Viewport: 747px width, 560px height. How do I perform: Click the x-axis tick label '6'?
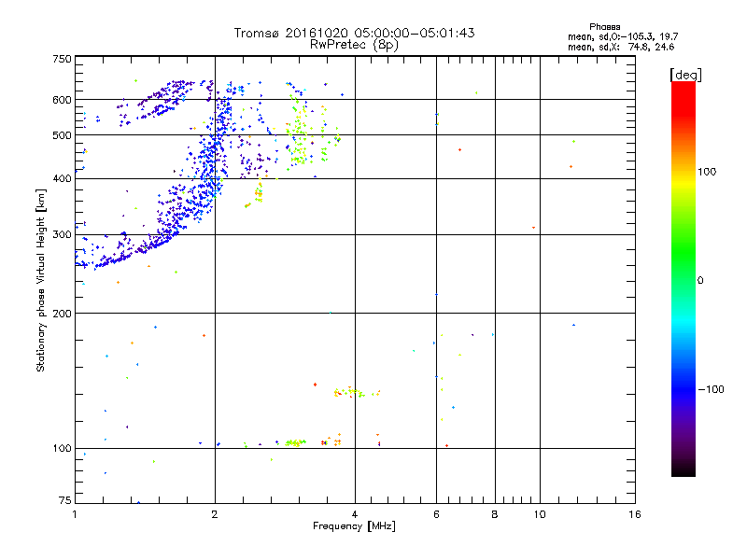point(436,514)
